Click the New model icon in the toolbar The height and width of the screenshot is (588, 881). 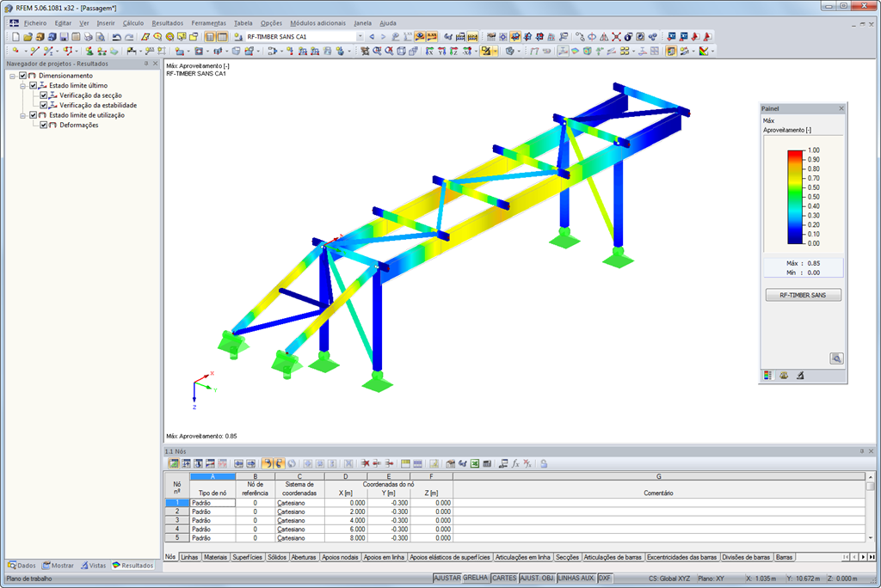tap(15, 37)
